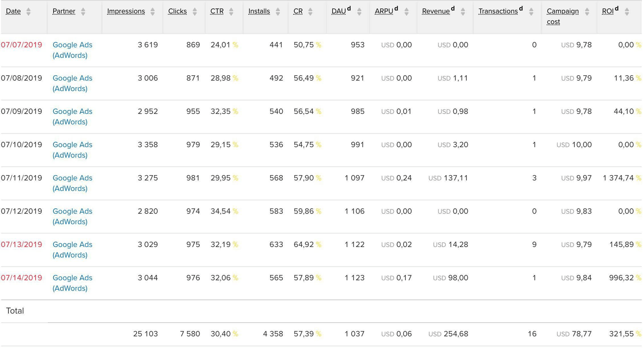
Task: Click the ARPU sort arrows icon
Action: (x=407, y=12)
